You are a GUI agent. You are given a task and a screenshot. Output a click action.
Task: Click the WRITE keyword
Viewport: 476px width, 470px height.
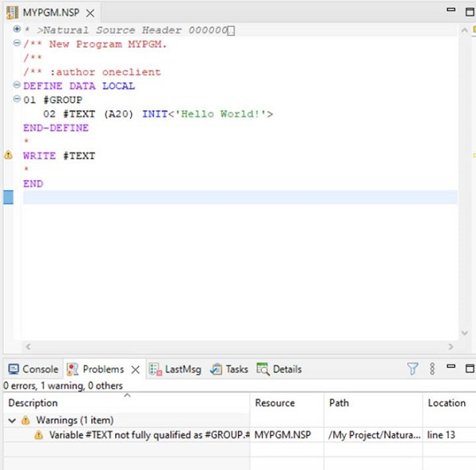pyautogui.click(x=40, y=155)
